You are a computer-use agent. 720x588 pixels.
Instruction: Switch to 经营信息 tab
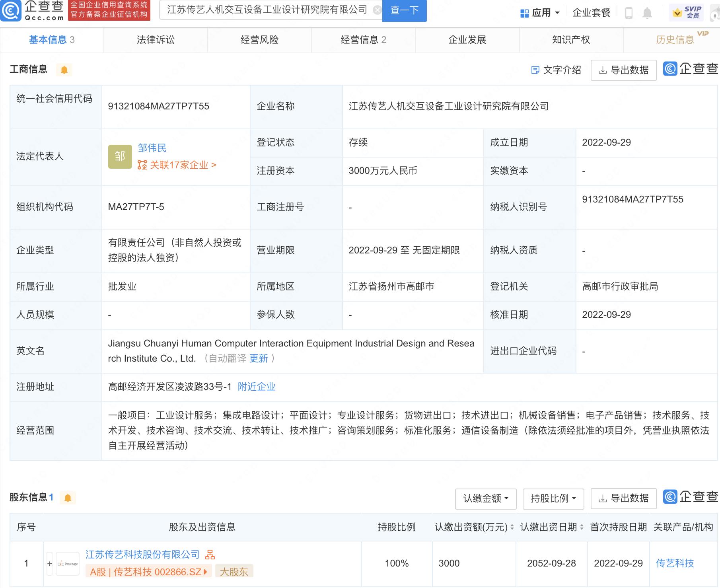click(363, 40)
